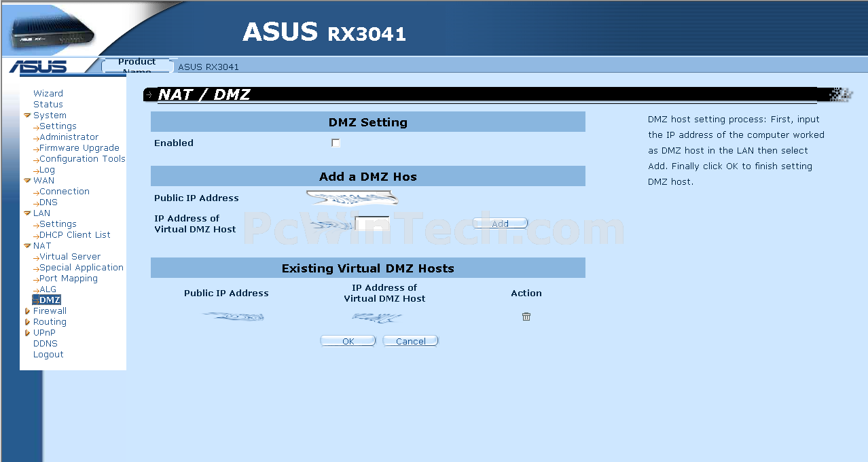This screenshot has width=868, height=462.
Task: Click Logout in the sidebar
Action: point(48,355)
